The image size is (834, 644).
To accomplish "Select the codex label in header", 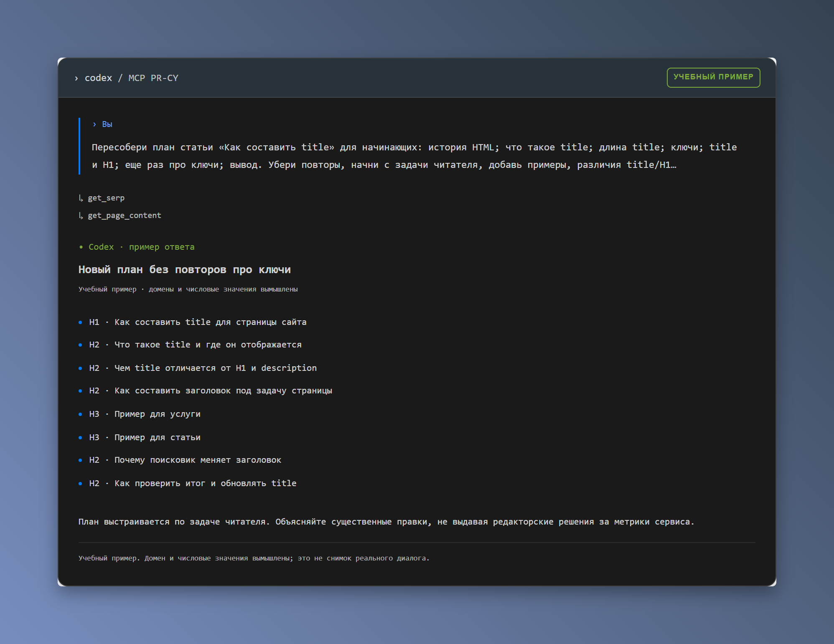I will coord(98,78).
